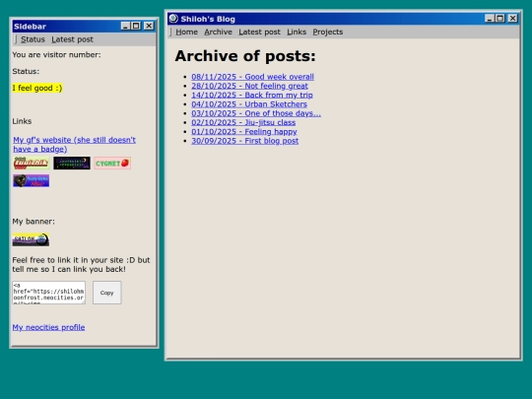
Task: Open post 03/10/2025 - One of those days...
Action: pos(256,113)
